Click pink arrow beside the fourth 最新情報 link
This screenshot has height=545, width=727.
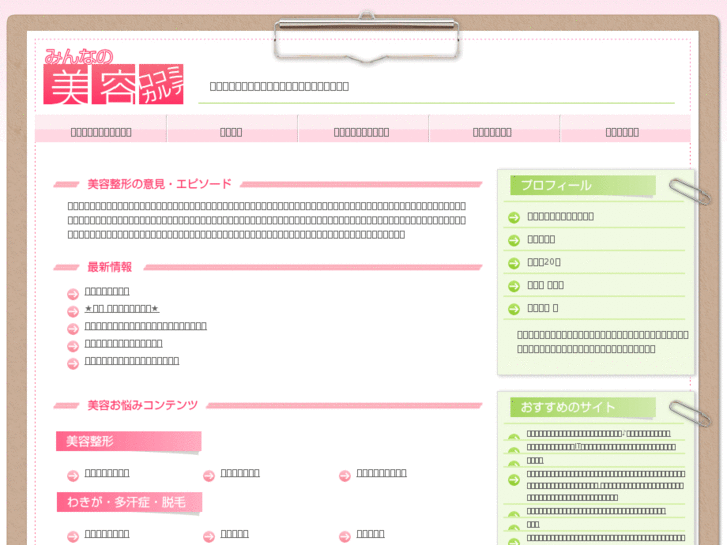pos(73,346)
